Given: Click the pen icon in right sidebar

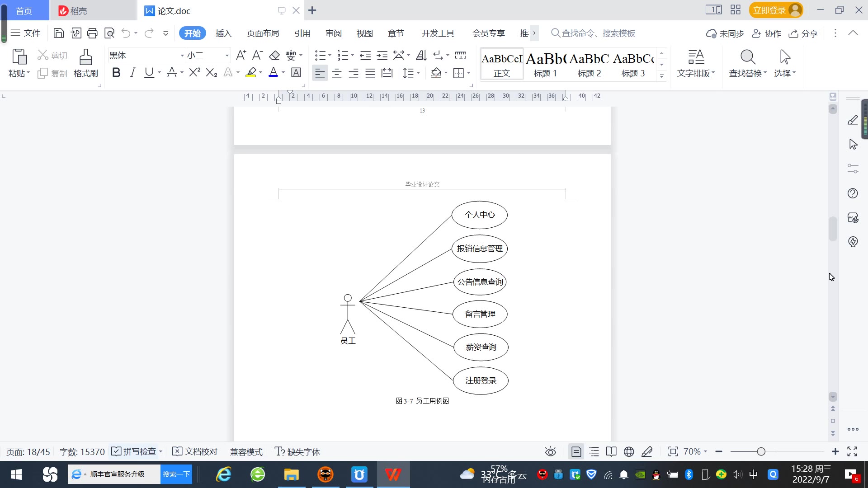Looking at the screenshot, I should (853, 120).
